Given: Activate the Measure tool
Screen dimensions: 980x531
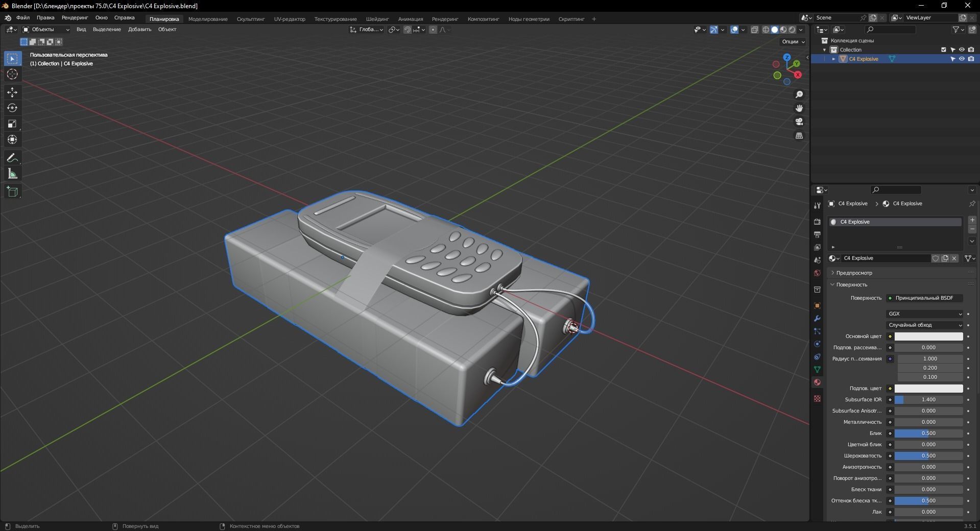Looking at the screenshot, I should (12, 173).
